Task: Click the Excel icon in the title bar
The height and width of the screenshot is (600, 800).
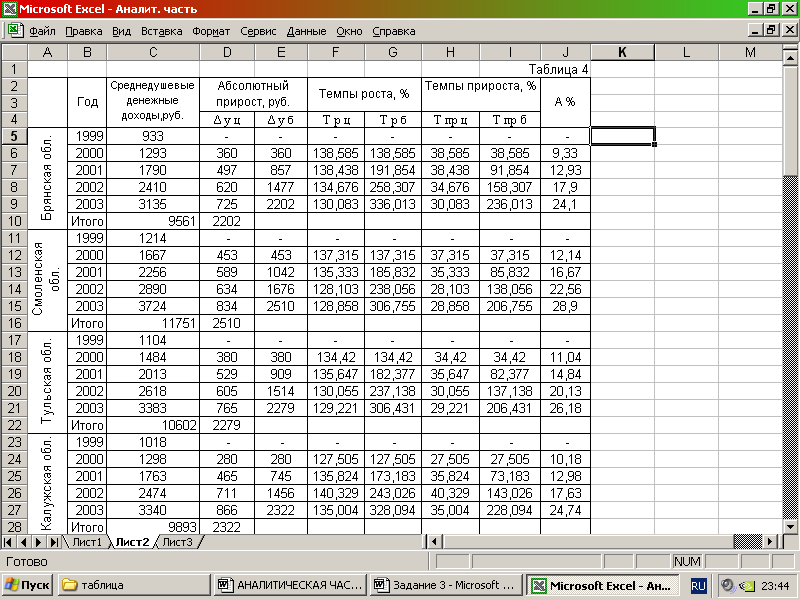Action: [x=10, y=9]
